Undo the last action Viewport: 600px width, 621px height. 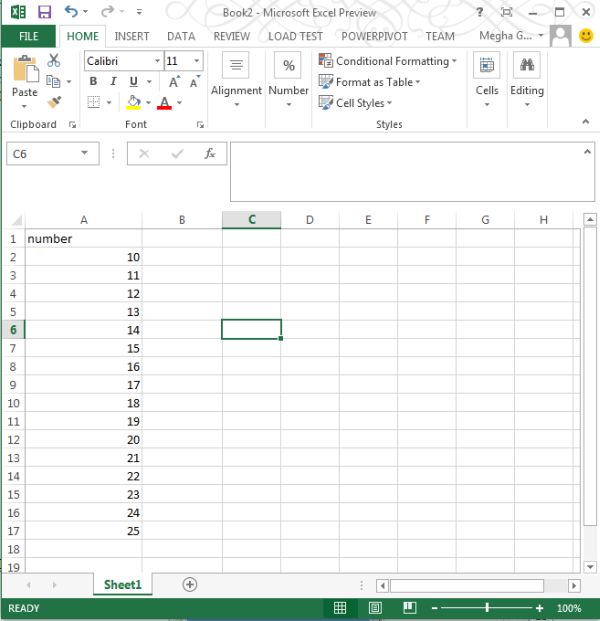[70, 11]
